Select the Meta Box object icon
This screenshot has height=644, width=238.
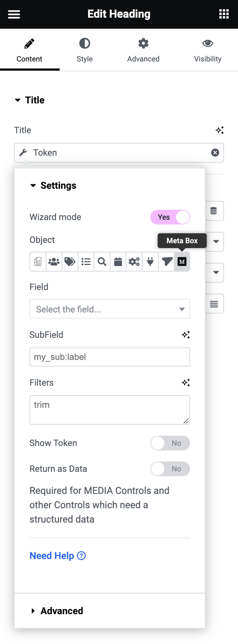[182, 262]
